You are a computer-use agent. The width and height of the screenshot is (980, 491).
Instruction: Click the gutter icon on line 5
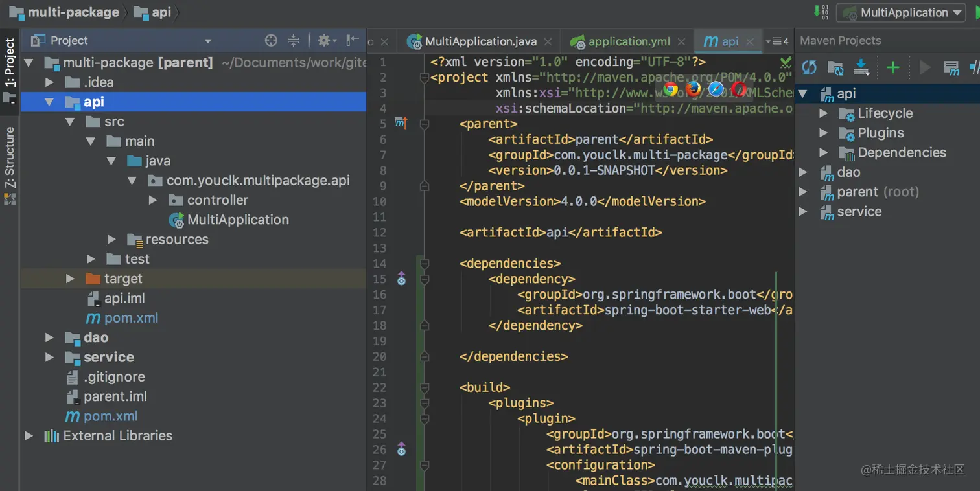401,123
